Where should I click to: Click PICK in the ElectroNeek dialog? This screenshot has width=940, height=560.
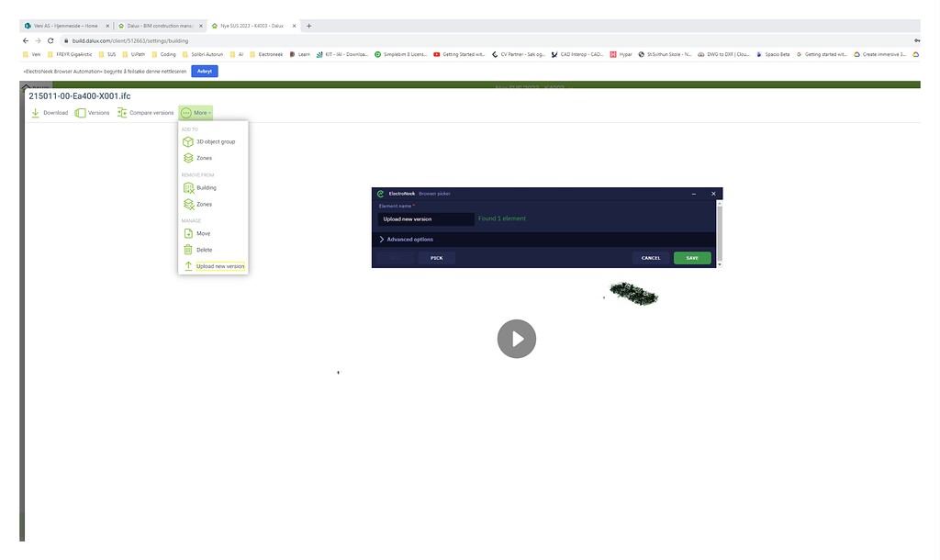coord(436,258)
